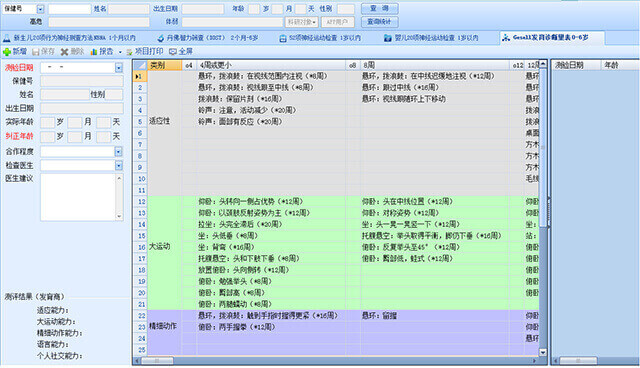Click the 体弱 field in top bar

point(232,22)
